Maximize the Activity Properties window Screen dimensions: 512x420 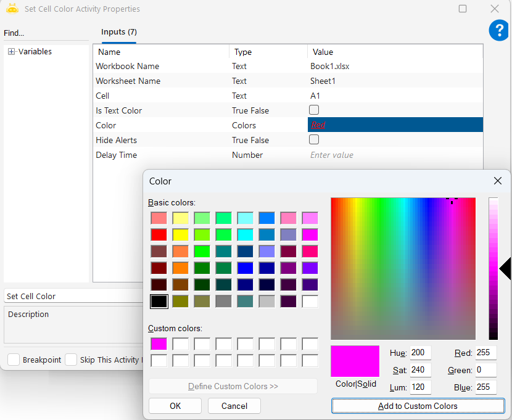pos(463,9)
